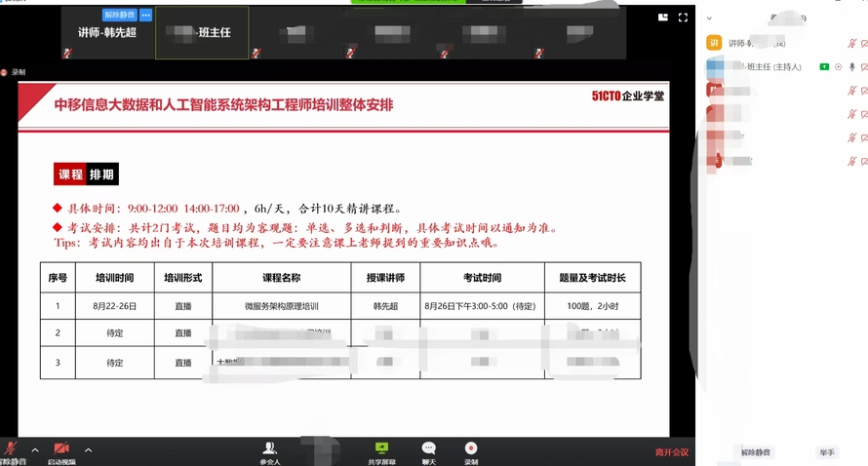Click the 授课讲师 column header
Screen dimensions: 868x466
click(385, 278)
